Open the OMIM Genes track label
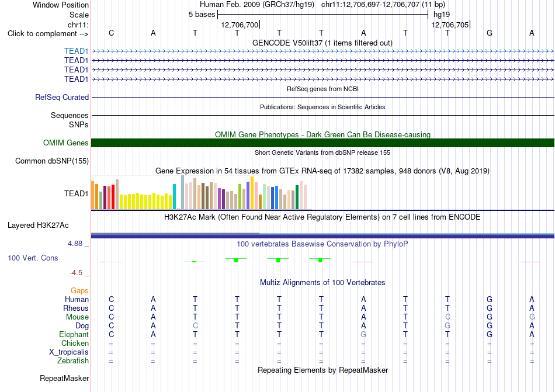 click(65, 143)
